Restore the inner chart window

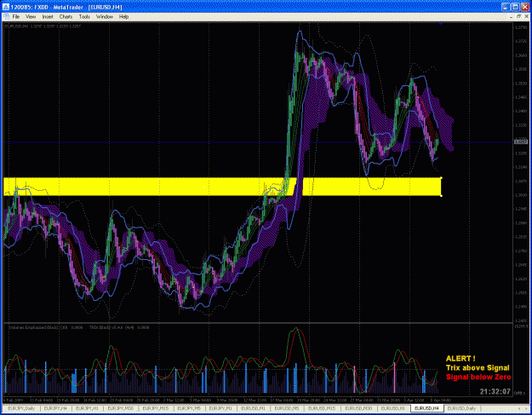tap(518, 16)
